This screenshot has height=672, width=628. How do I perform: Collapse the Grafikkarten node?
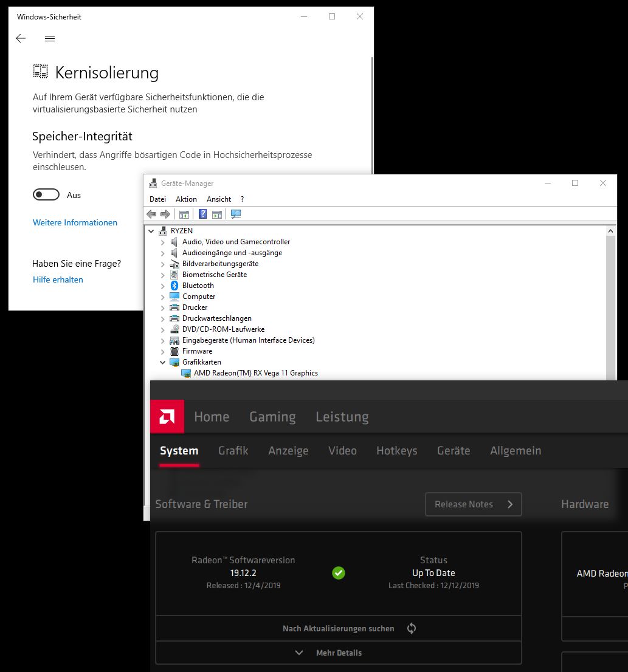click(x=162, y=362)
